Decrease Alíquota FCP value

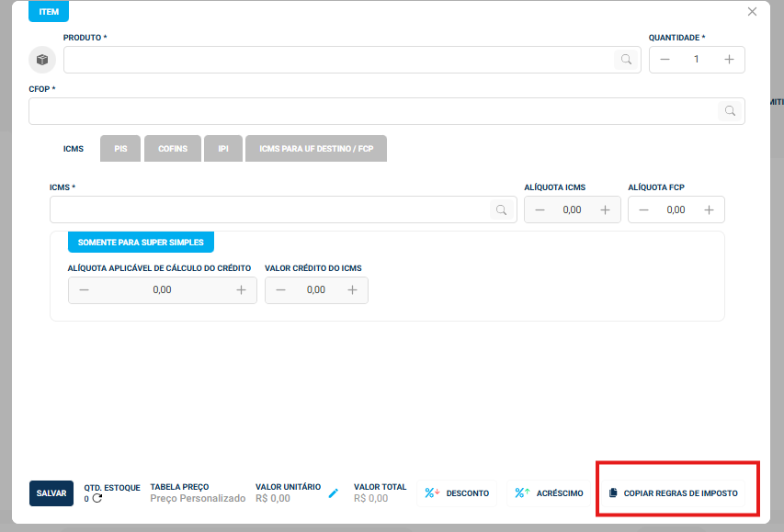coord(644,209)
